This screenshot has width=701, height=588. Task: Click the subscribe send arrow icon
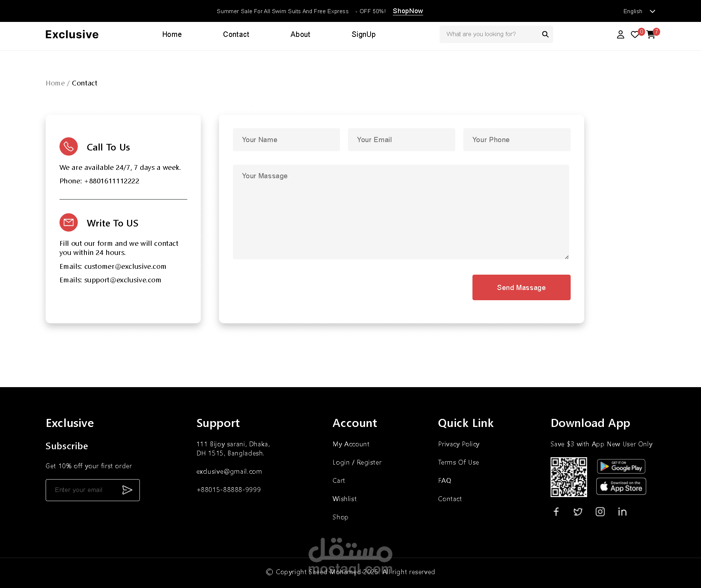point(127,490)
